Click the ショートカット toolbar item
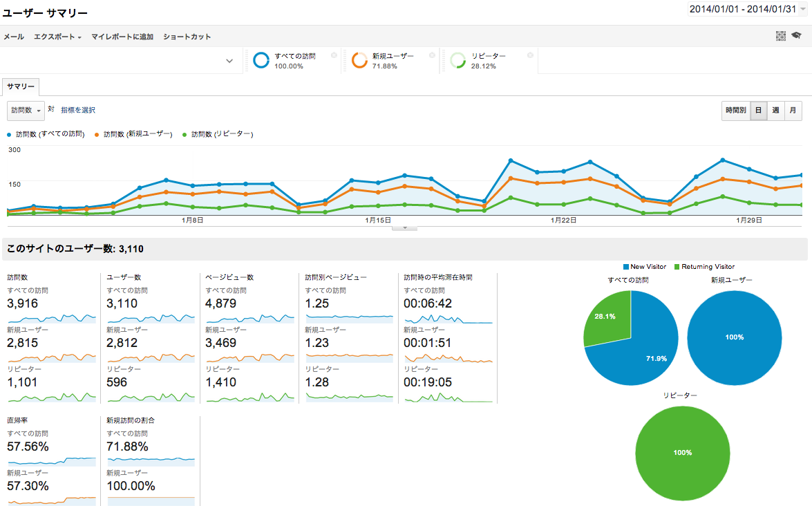The height and width of the screenshot is (506, 812). pos(187,37)
